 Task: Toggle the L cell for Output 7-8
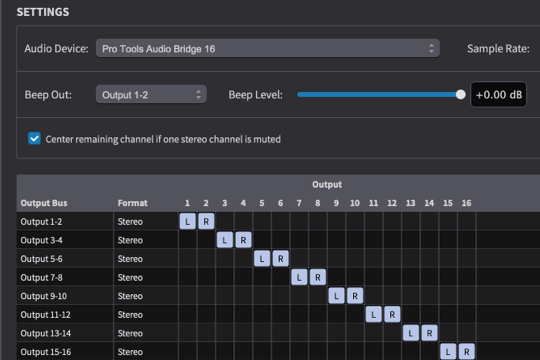[x=299, y=277]
